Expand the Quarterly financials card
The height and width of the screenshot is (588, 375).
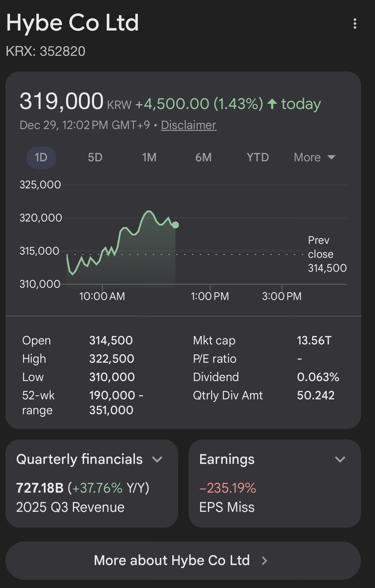pyautogui.click(x=157, y=460)
